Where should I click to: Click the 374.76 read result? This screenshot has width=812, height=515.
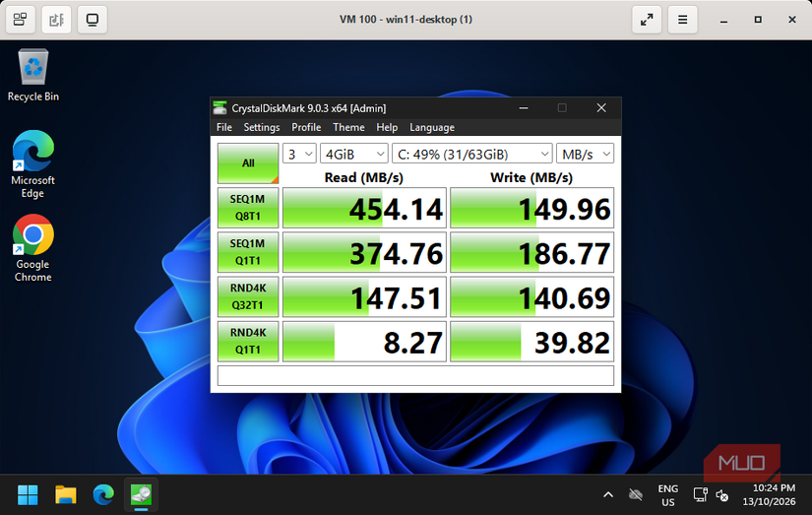tap(364, 252)
